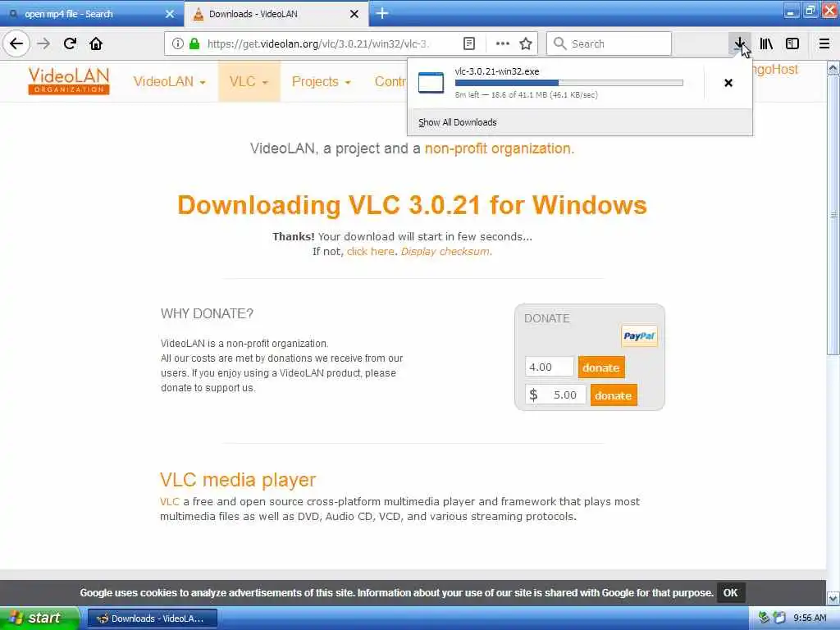Image resolution: width=840 pixels, height=630 pixels.
Task: Click the Downloads arrow toolbar button
Action: tap(739, 43)
